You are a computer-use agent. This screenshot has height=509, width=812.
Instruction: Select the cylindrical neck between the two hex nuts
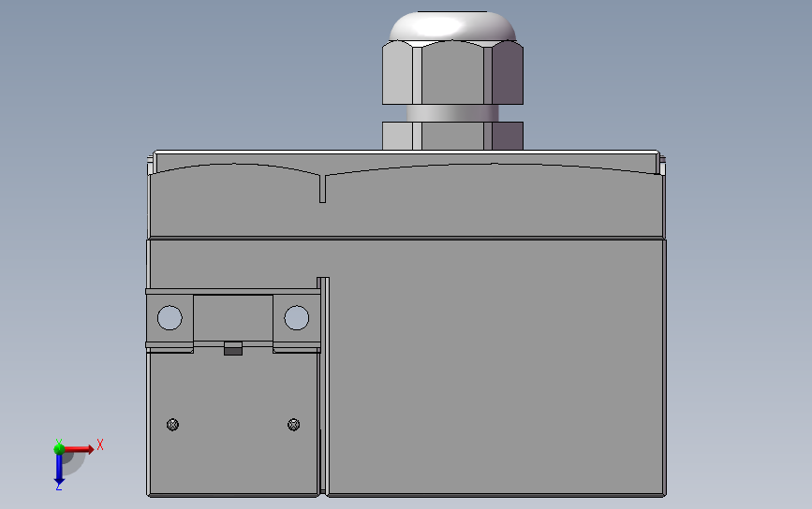tap(452, 113)
